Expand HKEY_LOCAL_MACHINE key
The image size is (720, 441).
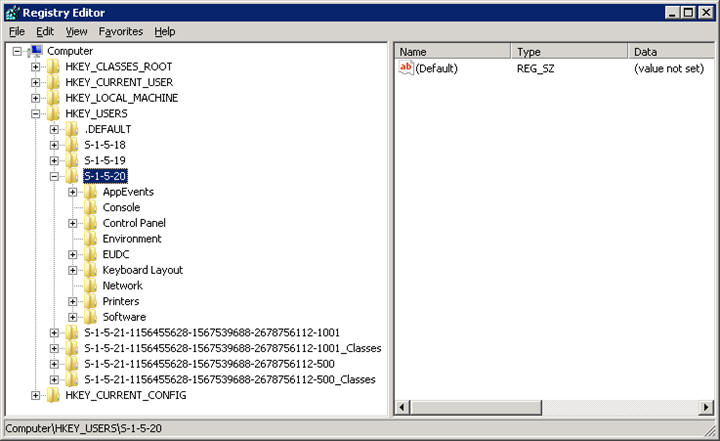tap(35, 98)
